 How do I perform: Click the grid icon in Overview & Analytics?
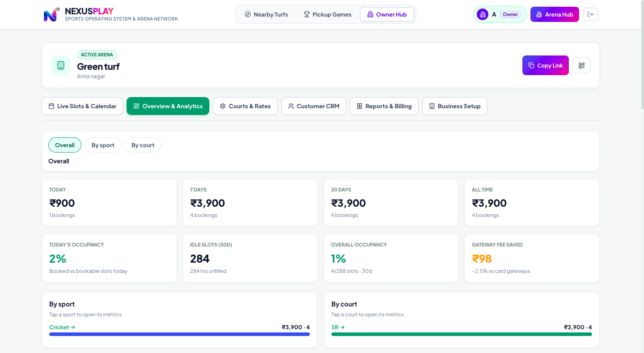pyautogui.click(x=136, y=106)
